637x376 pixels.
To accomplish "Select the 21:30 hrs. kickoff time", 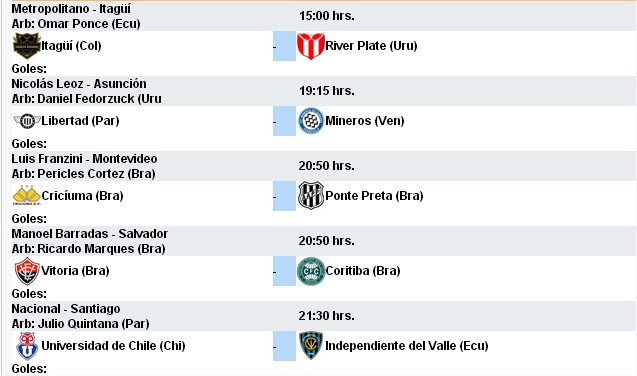I will 327,315.
